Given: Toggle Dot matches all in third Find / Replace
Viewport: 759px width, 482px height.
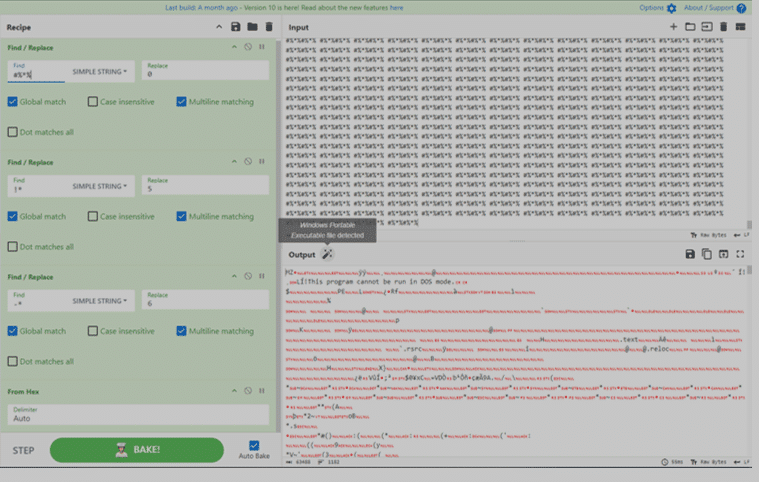Looking at the screenshot, I should point(13,361).
